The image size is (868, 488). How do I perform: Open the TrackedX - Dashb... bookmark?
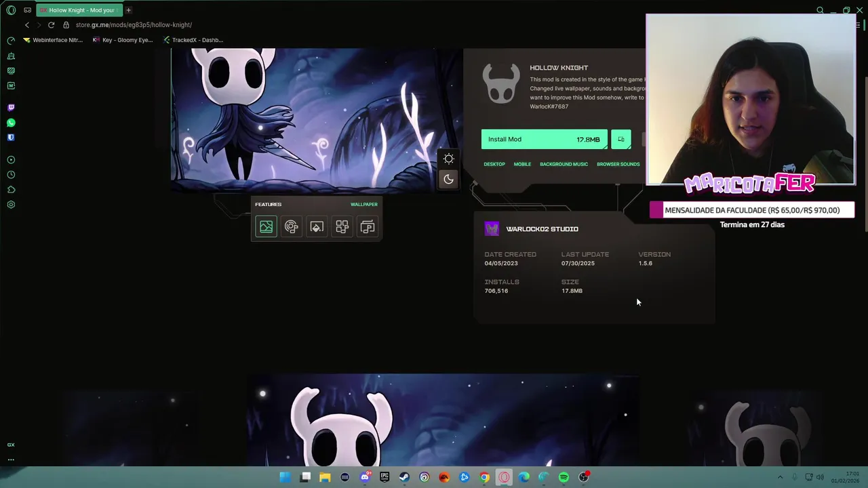(x=193, y=40)
